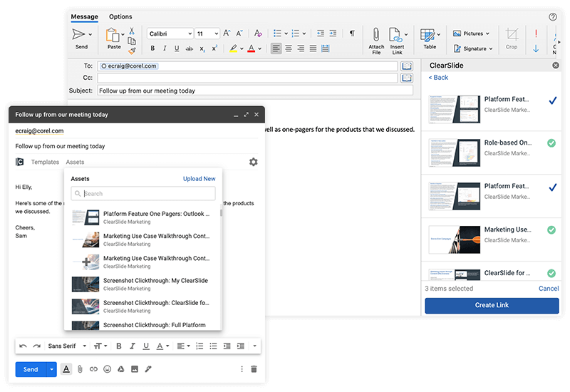570x392 pixels.
Task: Click the Create Link button
Action: click(x=492, y=306)
